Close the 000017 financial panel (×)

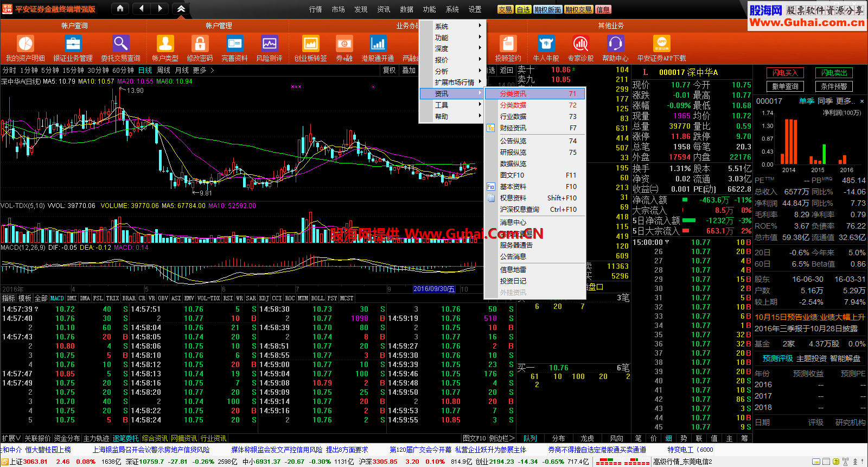pyautogui.click(x=862, y=101)
